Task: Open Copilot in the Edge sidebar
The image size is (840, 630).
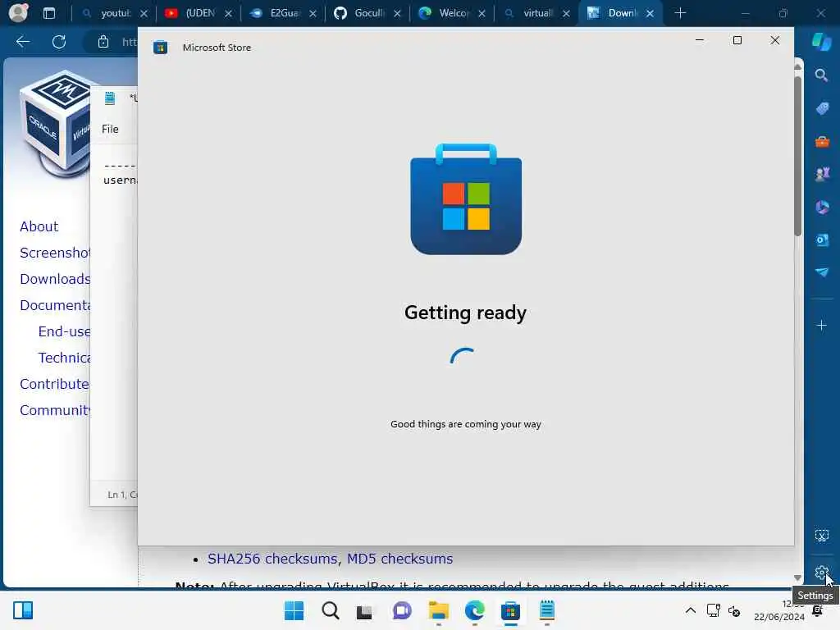Action: (821, 42)
